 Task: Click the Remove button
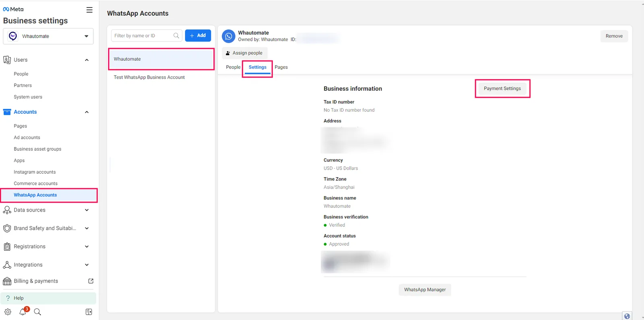click(614, 36)
